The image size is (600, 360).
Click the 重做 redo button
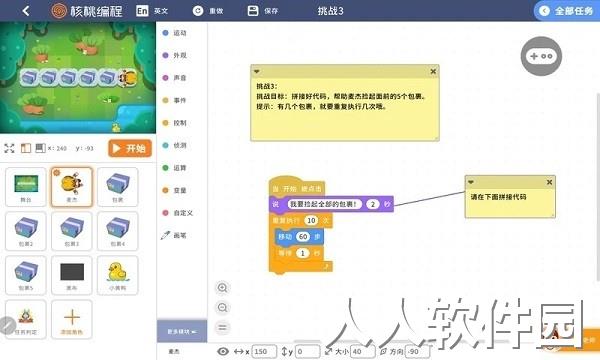(208, 11)
